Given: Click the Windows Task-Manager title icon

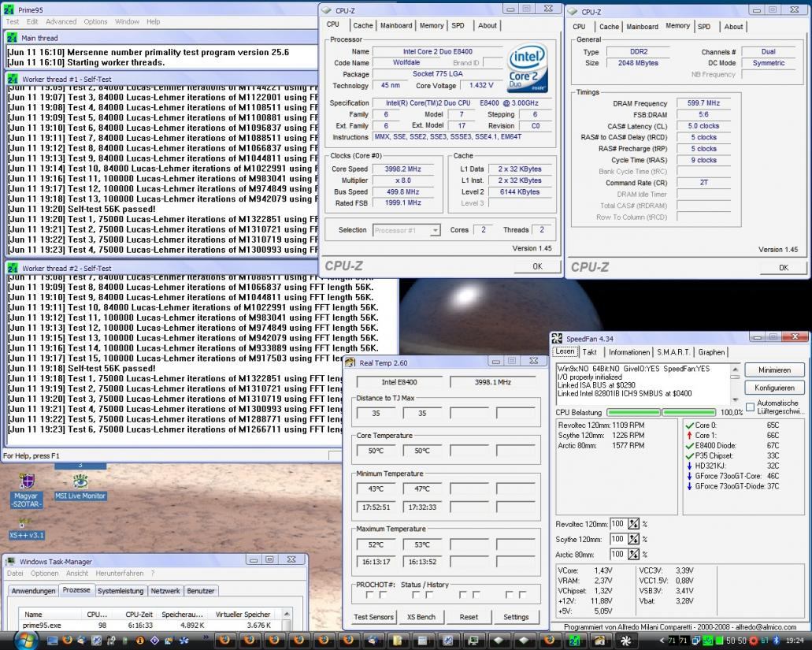Looking at the screenshot, I should [10, 562].
